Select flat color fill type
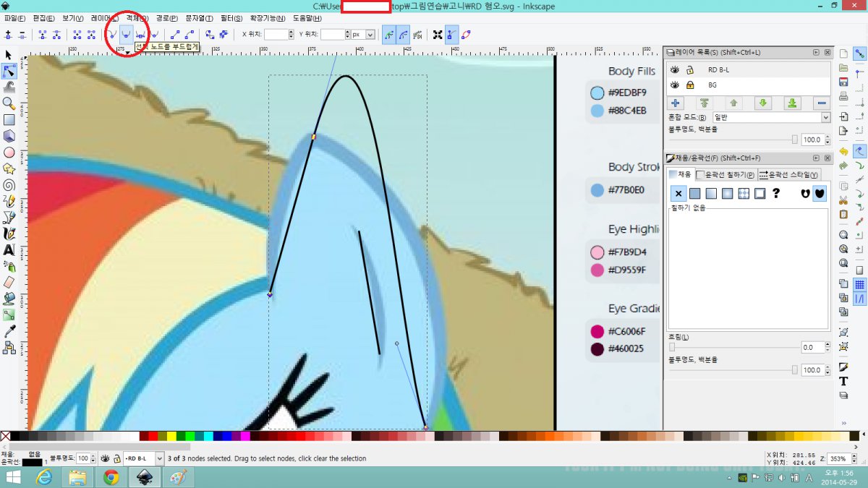This screenshot has width=868, height=488. click(x=694, y=194)
